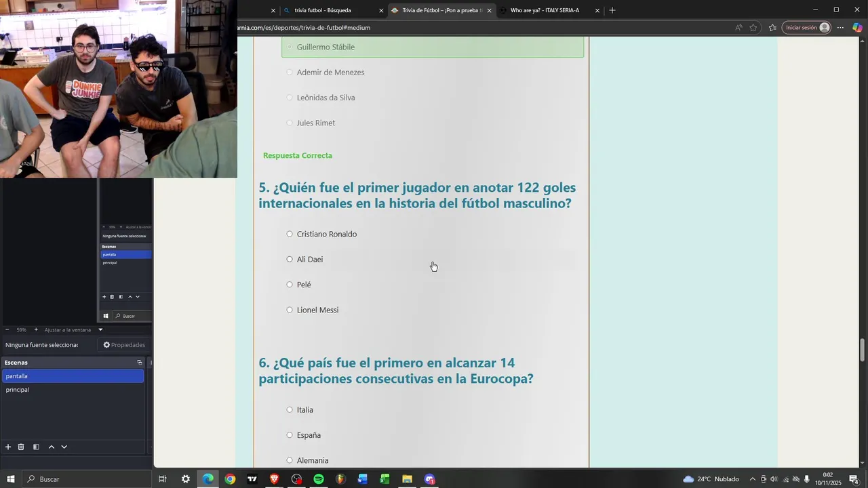This screenshot has width=868, height=488.
Task: Open the Read aloud icon in address bar
Action: click(738, 28)
